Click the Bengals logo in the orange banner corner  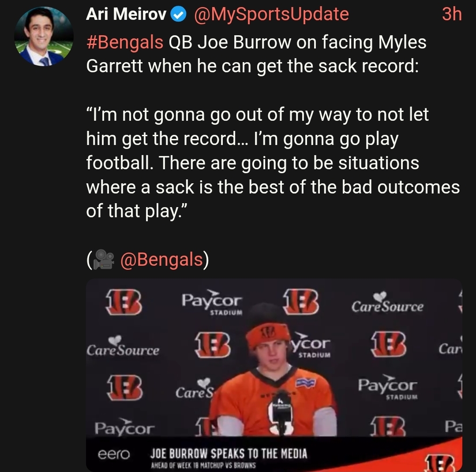pyautogui.click(x=442, y=463)
